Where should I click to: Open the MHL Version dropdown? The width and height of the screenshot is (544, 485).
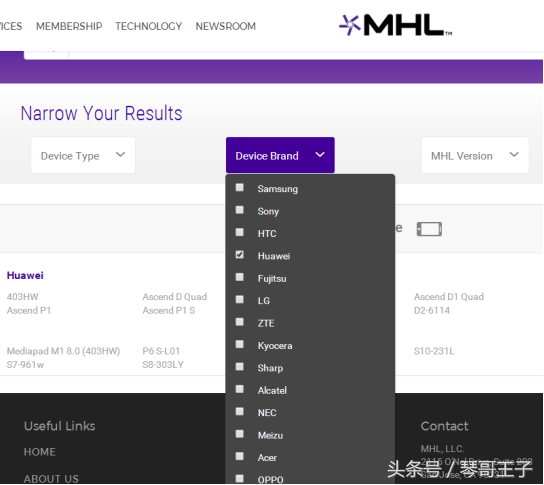point(475,155)
